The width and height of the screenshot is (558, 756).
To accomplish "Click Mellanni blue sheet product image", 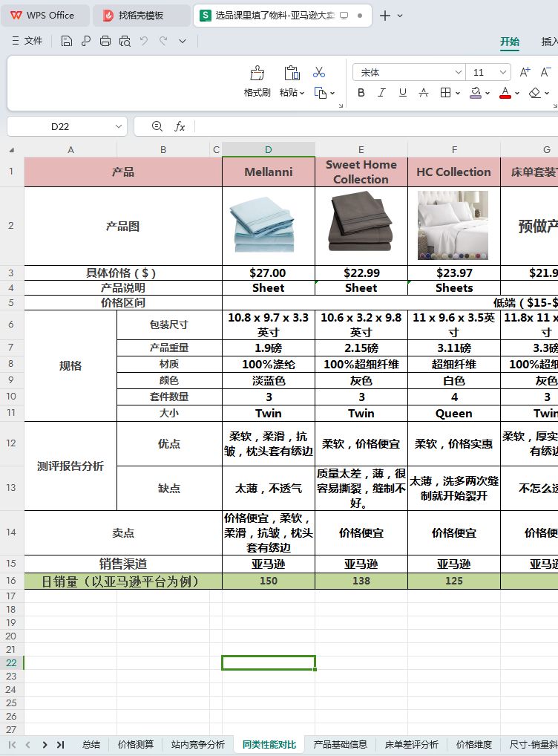I will click(x=262, y=225).
